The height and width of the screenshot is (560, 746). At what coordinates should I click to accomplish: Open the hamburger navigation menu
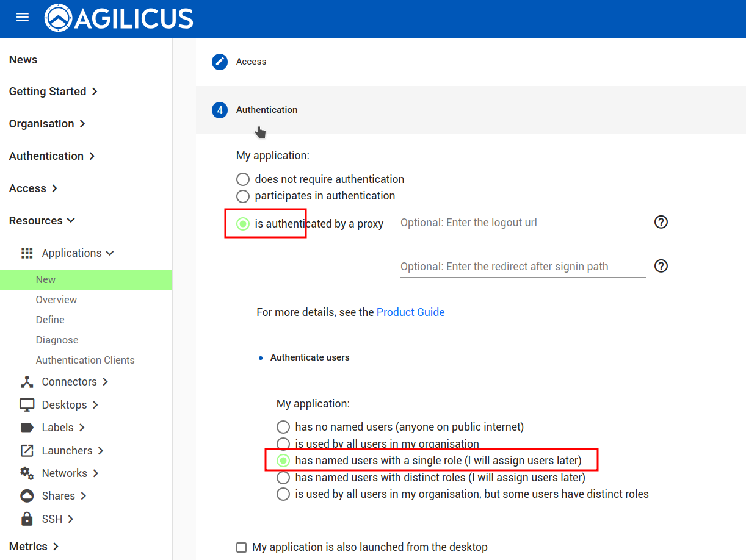click(x=23, y=18)
